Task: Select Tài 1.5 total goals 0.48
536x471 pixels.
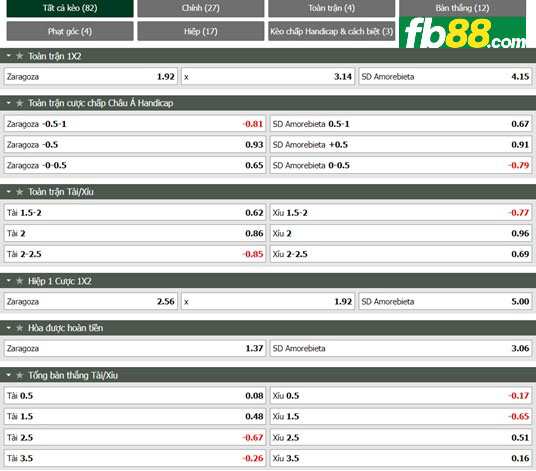Action: (x=135, y=416)
